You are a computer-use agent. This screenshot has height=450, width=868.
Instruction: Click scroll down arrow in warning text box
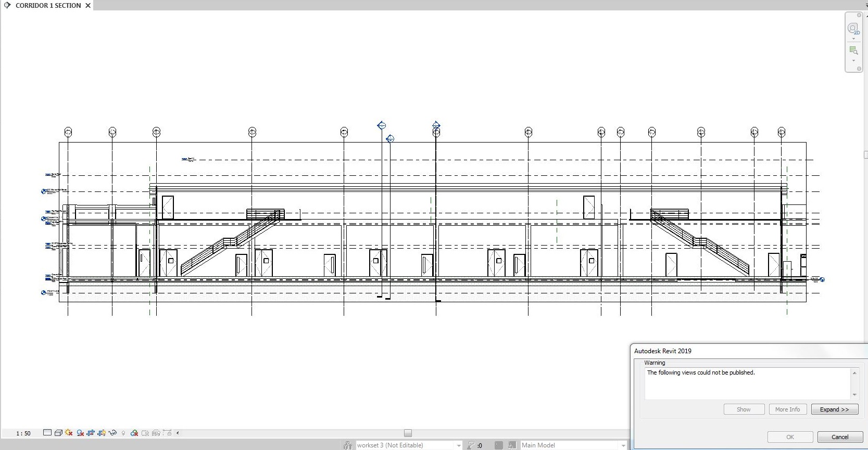pyautogui.click(x=854, y=394)
